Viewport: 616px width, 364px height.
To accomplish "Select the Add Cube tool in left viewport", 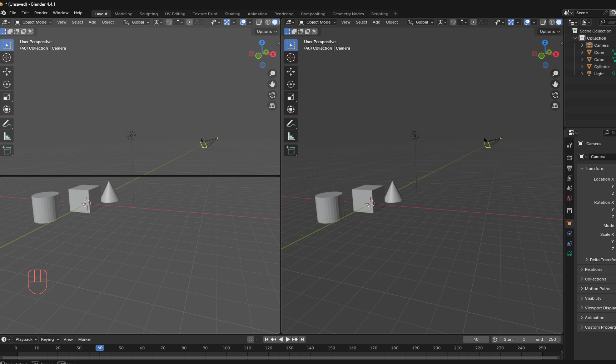I will click(x=7, y=150).
